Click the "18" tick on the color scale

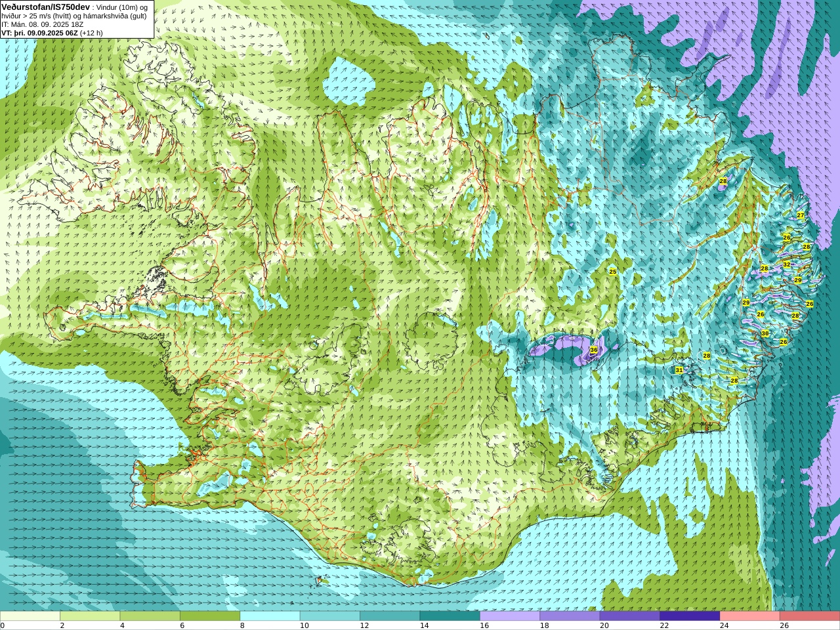[x=544, y=625]
